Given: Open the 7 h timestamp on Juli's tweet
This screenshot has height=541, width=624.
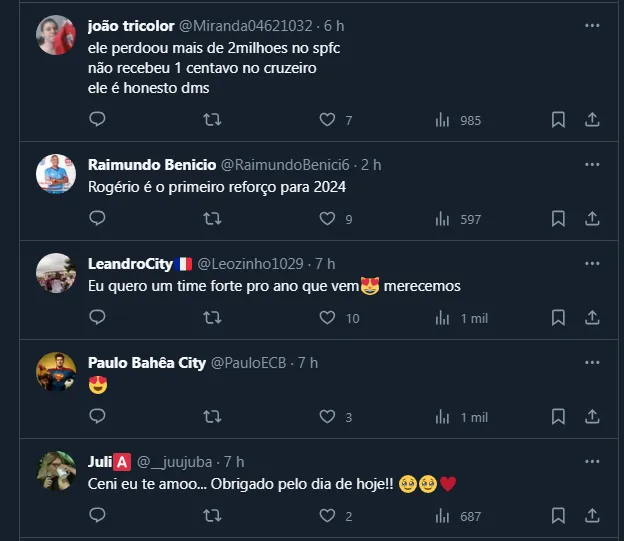Looking at the screenshot, I should (234, 461).
